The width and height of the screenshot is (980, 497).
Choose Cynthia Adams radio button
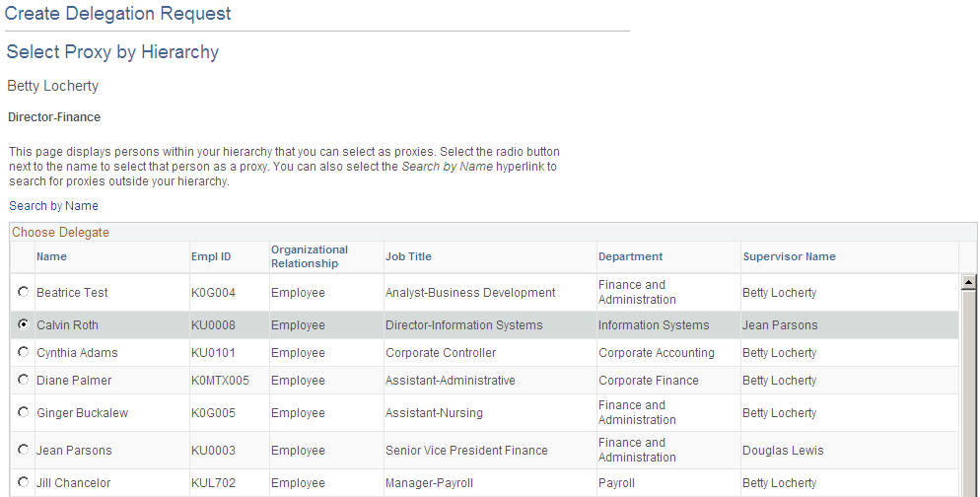(x=24, y=353)
